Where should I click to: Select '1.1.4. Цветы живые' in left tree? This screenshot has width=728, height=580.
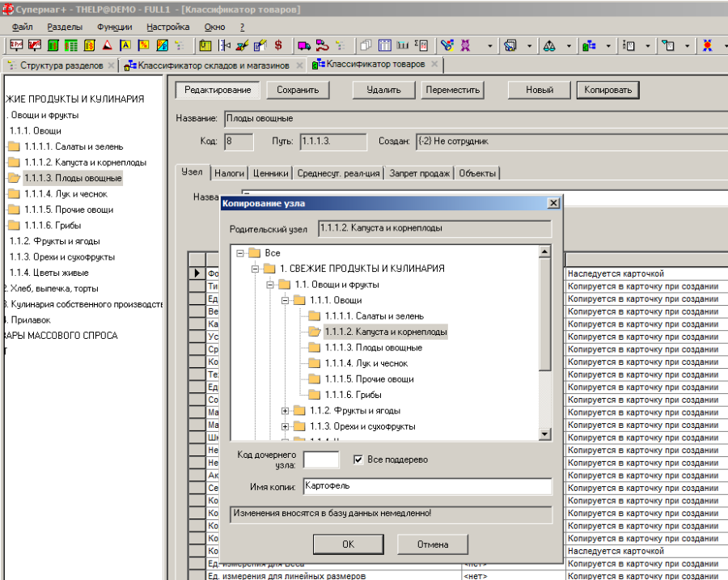49,273
